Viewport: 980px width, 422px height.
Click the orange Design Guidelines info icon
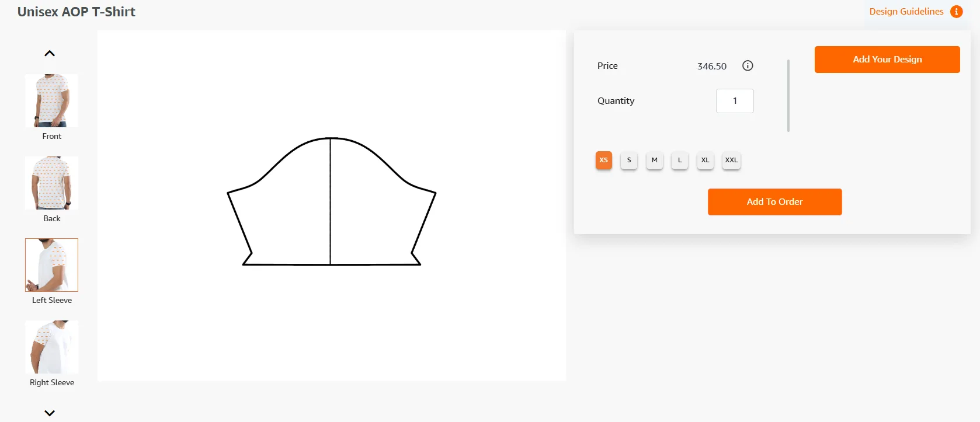(956, 12)
